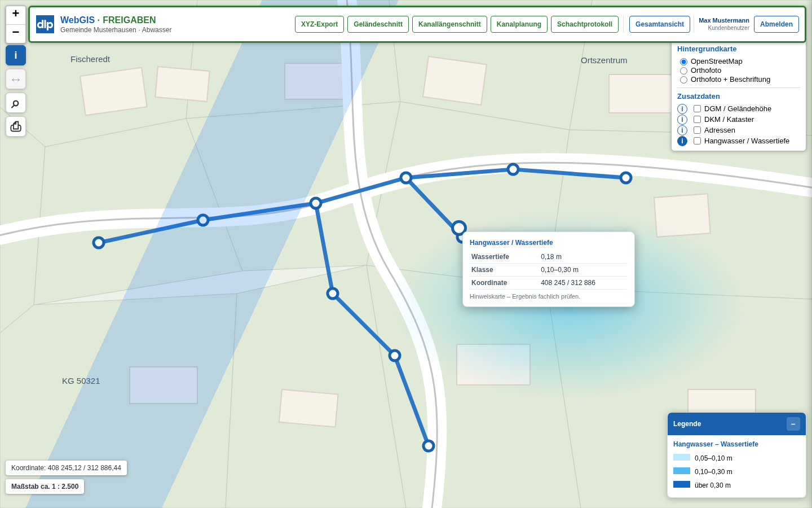
Task: Open Kanalplanung
Action: click(519, 24)
